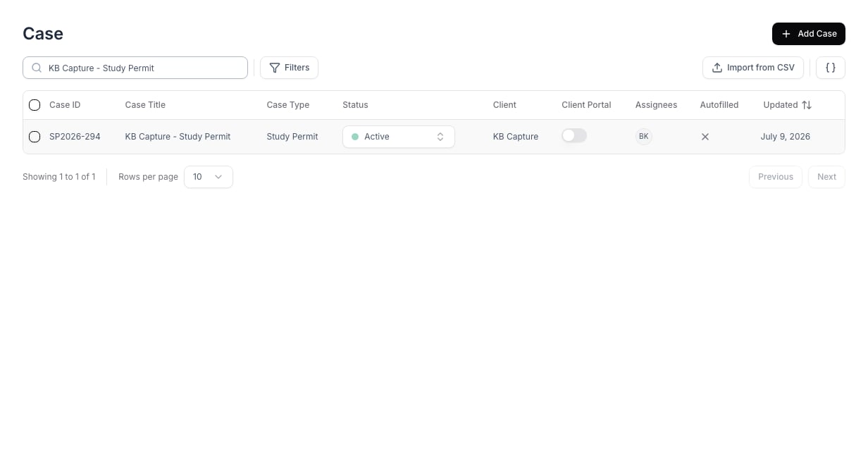Click the Case ID column header
Screen dimensions: 868x468
65,105
